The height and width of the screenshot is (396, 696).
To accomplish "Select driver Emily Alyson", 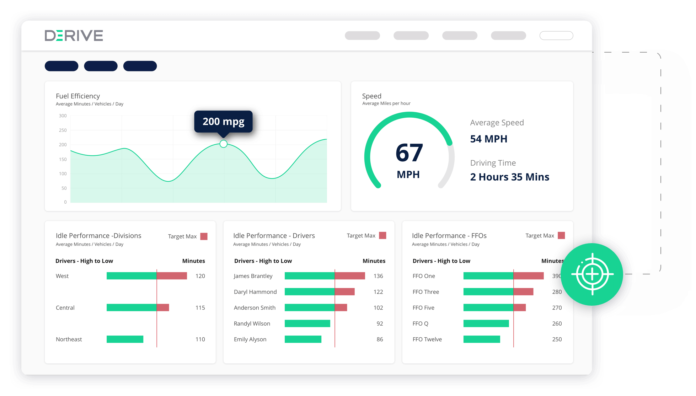I will click(250, 339).
